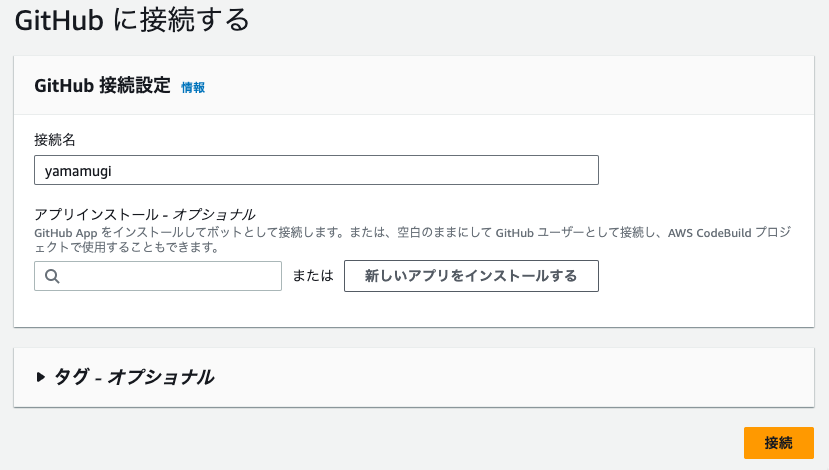
Task: Focus the 接続名 field containing yamamugi
Action: [x=316, y=170]
